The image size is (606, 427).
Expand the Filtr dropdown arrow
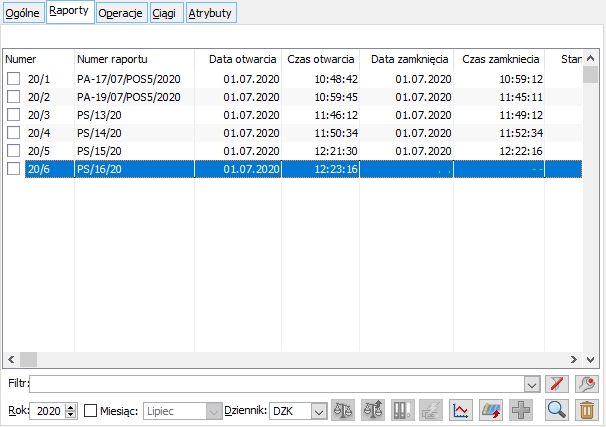pyautogui.click(x=532, y=384)
